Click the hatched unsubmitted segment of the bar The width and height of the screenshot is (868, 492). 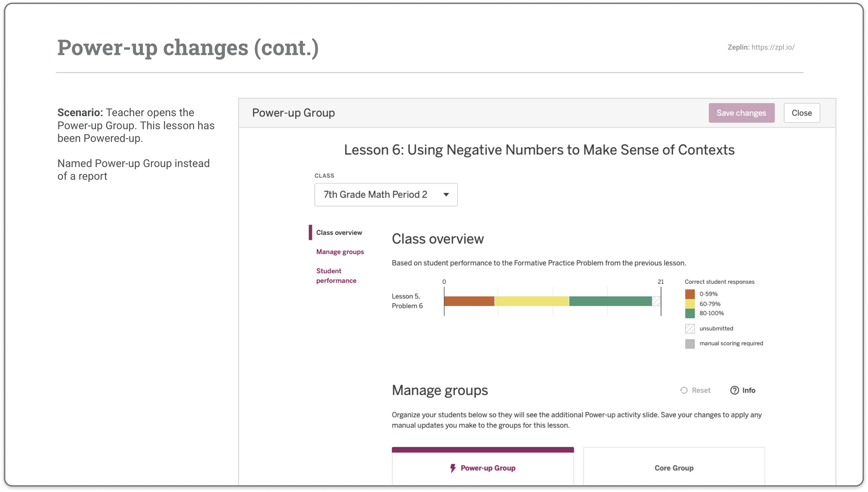pyautogui.click(x=656, y=301)
